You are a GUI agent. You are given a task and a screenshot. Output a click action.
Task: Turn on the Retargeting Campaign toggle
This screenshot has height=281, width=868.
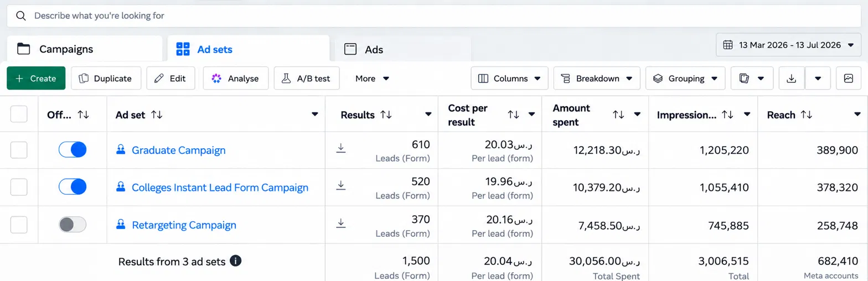pos(73,225)
